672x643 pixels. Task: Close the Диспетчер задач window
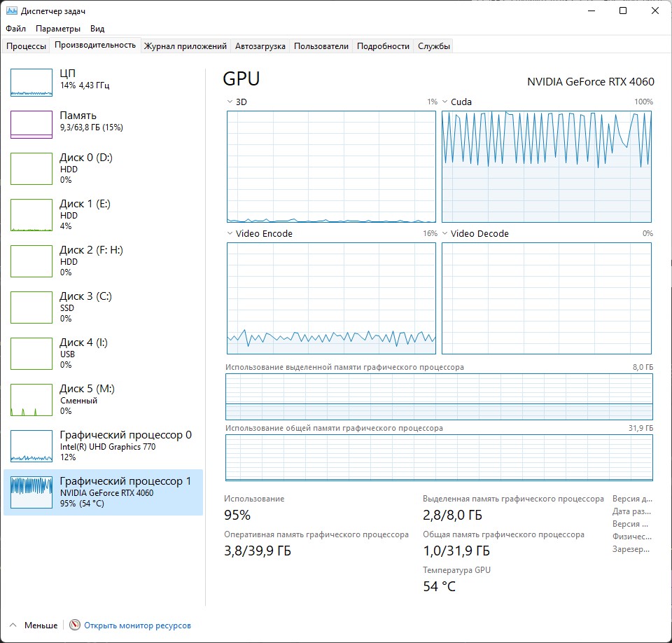pyautogui.click(x=655, y=11)
